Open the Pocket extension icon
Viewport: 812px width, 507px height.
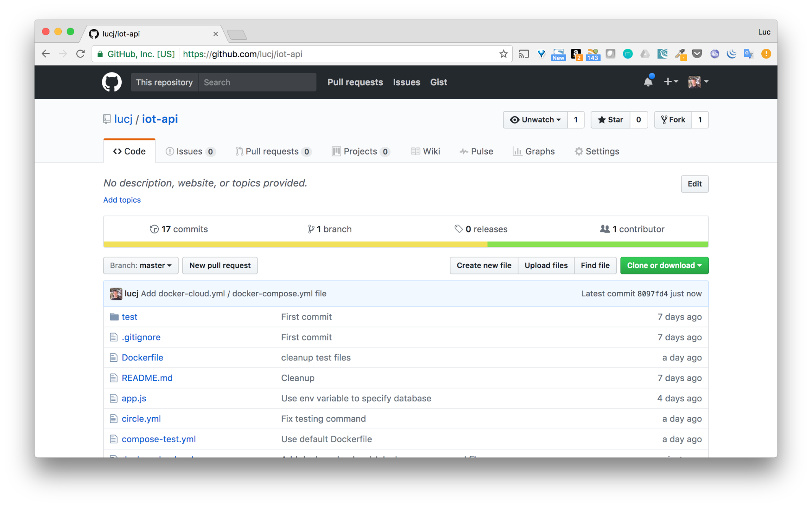697,54
